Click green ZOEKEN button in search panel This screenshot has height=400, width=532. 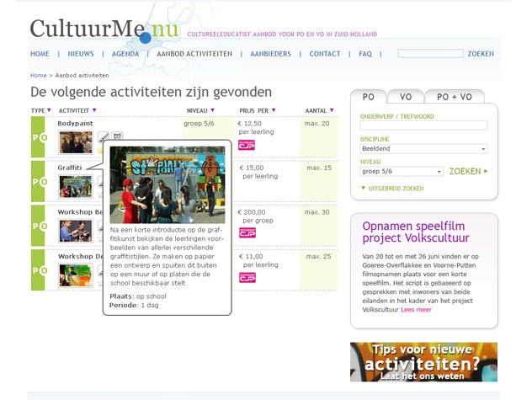click(465, 172)
